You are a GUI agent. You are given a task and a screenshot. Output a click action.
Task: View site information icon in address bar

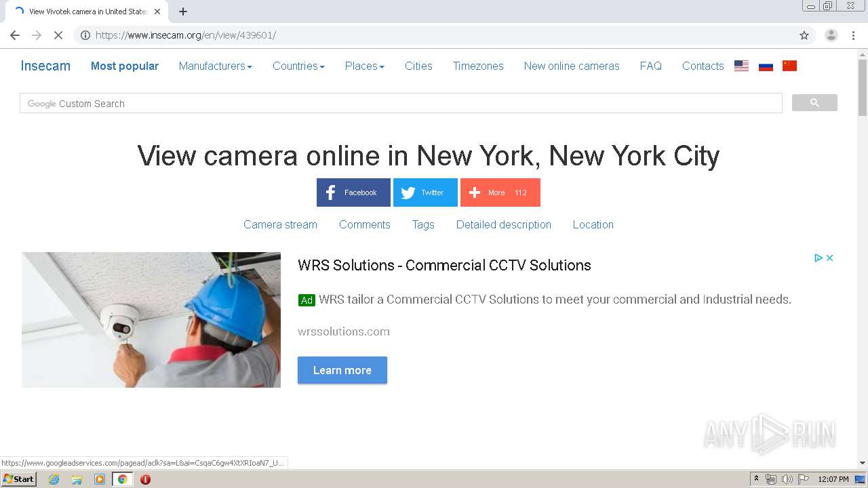[85, 35]
